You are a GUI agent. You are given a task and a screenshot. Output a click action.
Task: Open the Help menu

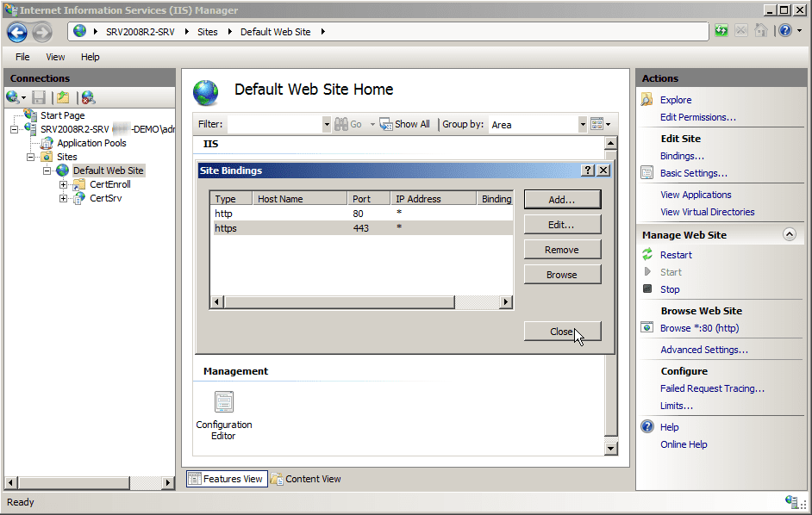[x=91, y=57]
